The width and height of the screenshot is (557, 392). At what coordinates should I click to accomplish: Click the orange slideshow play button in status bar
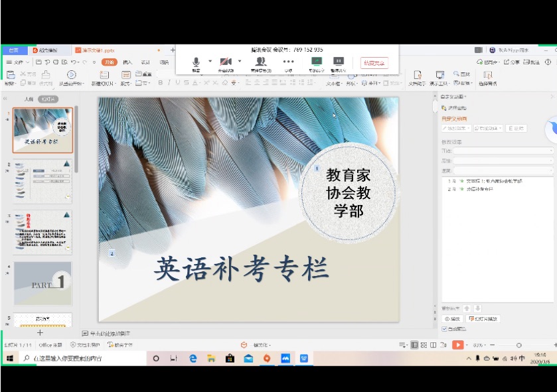coord(457,345)
